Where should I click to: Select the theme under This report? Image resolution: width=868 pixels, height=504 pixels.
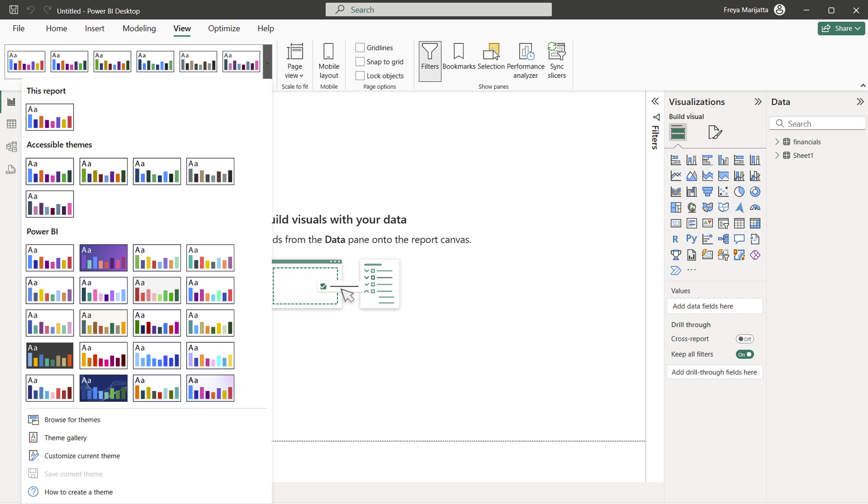click(50, 117)
